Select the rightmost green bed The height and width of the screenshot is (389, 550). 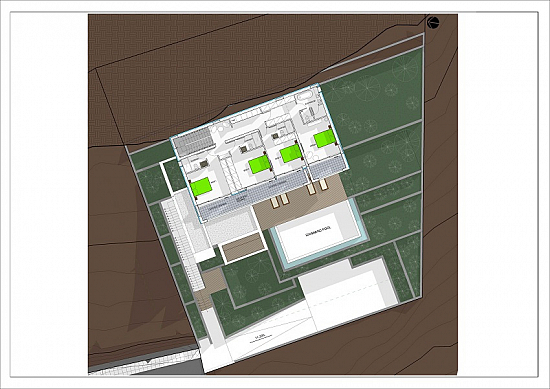tap(325, 138)
